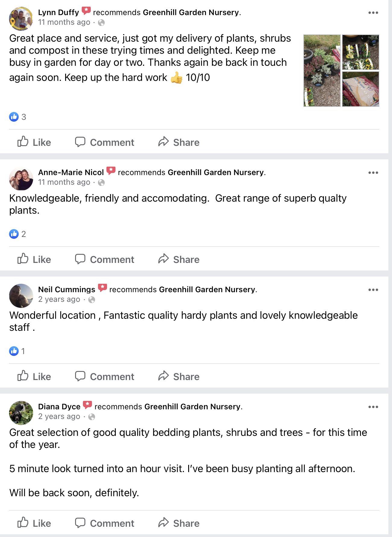
Task: Open Diana Dyce's dog profile avatar
Action: 21,413
